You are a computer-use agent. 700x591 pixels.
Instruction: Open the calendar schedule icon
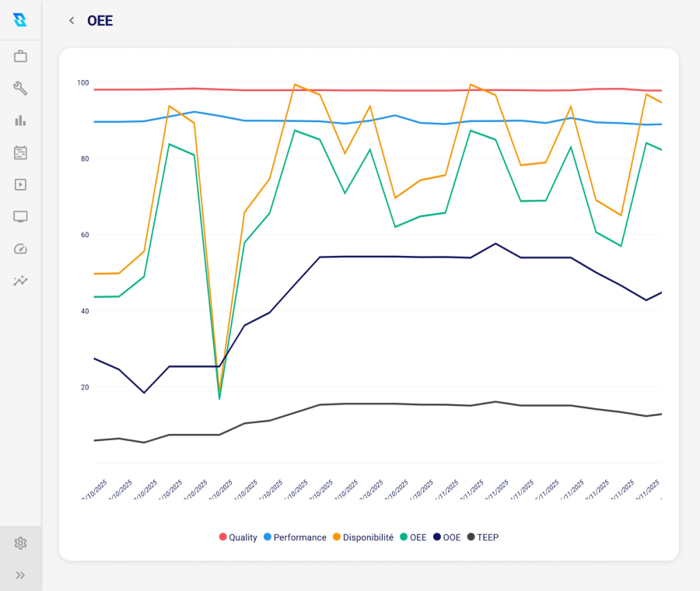[20, 152]
